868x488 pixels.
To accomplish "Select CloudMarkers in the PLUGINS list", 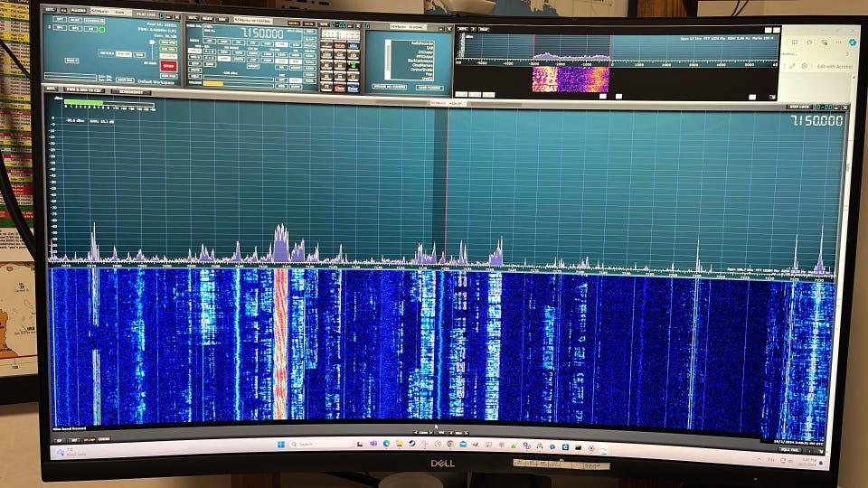I will pyautogui.click(x=422, y=65).
